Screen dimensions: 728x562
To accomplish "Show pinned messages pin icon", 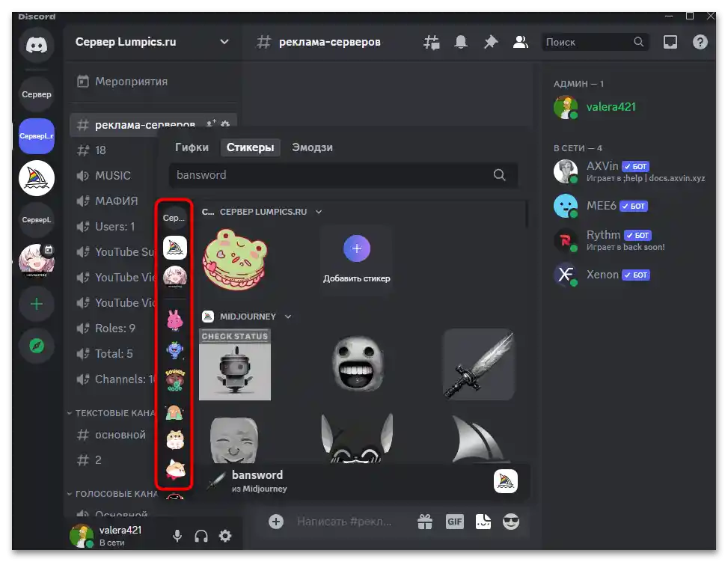I will coord(490,42).
